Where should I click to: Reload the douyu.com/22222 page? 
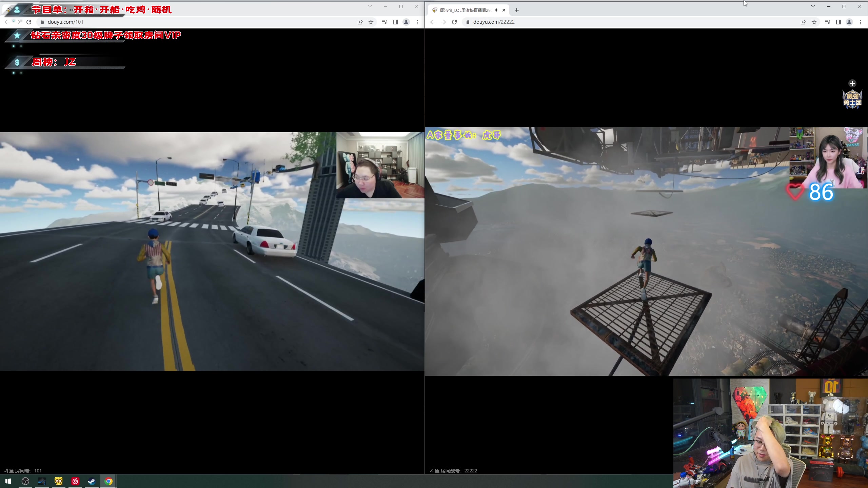point(454,22)
